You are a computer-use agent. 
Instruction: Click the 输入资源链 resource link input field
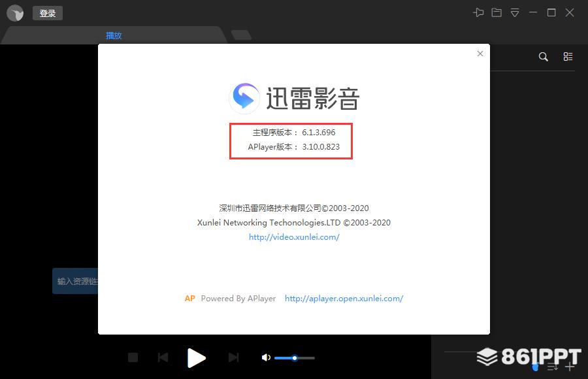click(x=75, y=281)
